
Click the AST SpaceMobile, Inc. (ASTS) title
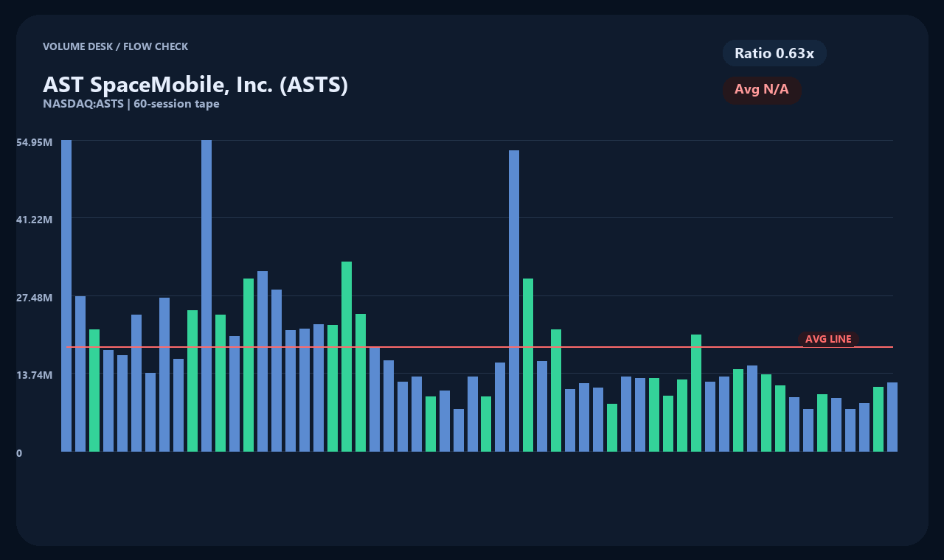(x=195, y=85)
